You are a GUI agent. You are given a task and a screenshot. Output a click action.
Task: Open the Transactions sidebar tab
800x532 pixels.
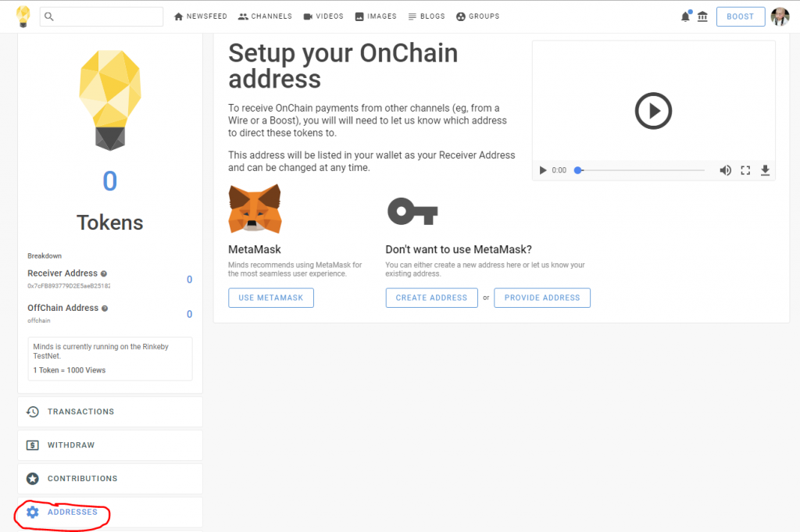point(110,412)
